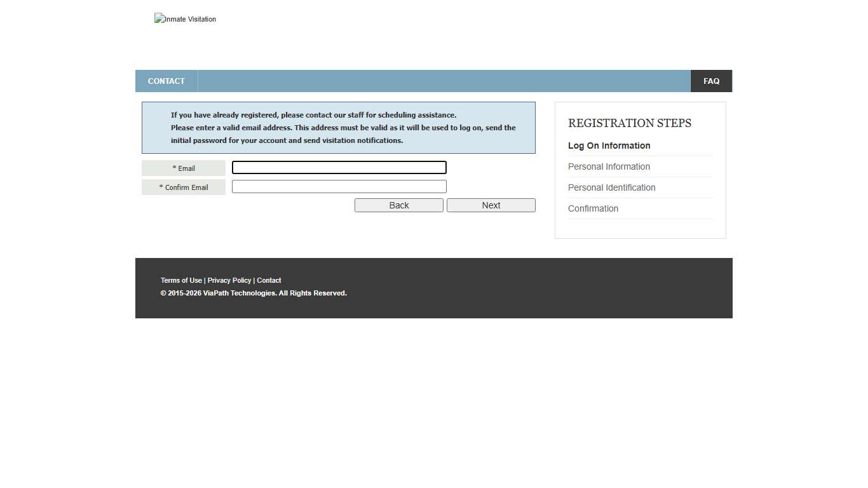Click inside the Confirm Email input field

(339, 186)
